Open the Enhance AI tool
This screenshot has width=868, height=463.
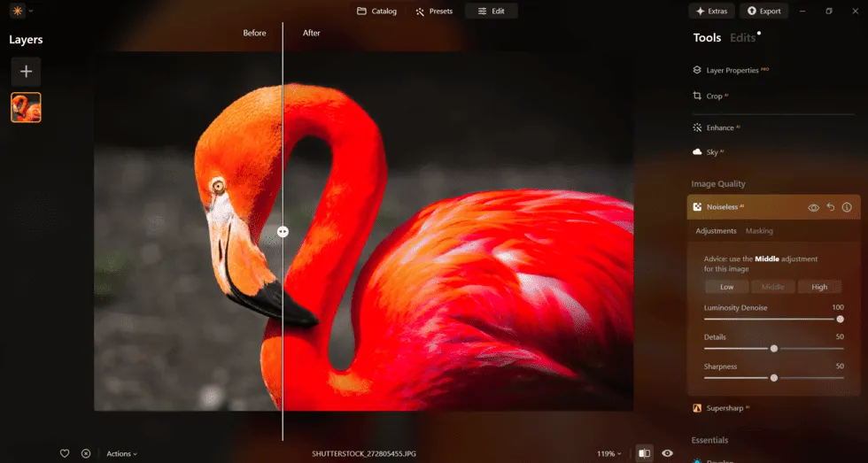point(719,127)
